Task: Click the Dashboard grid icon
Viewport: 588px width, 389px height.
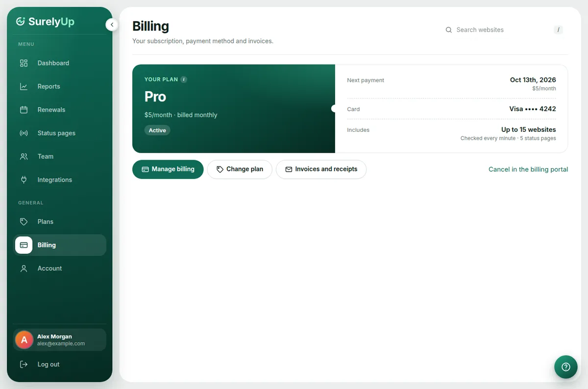Action: (x=24, y=63)
